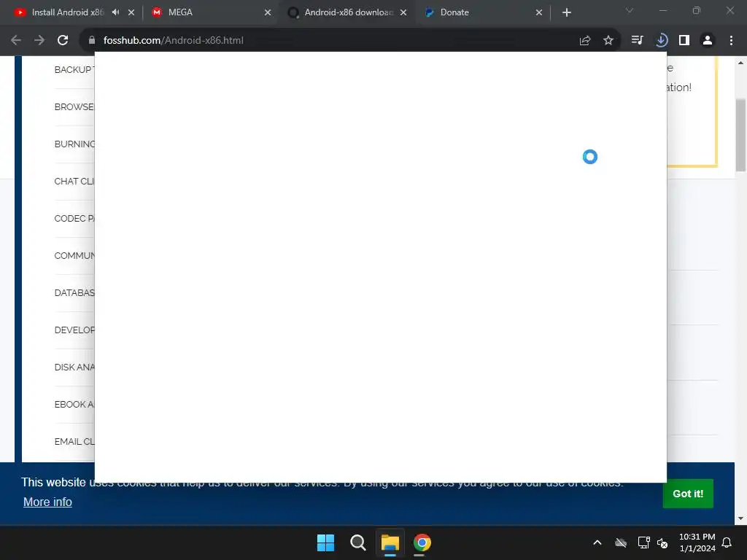
Task: Close the Android-x86 download tab
Action: [x=403, y=12]
